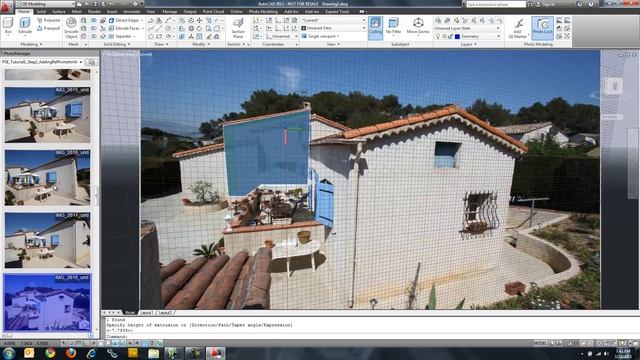Expand the Draw panel
640x360 pixels.
click(x=161, y=44)
